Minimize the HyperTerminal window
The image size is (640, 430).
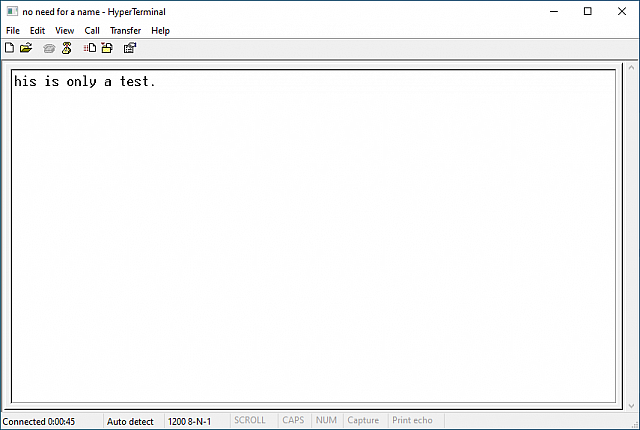pos(554,11)
